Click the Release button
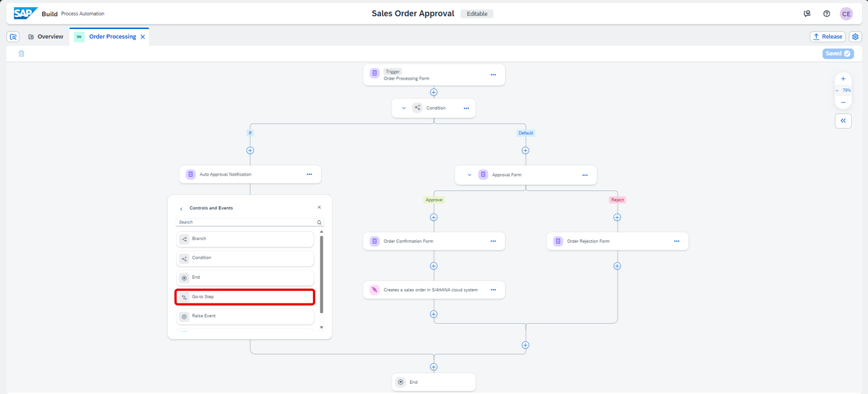Screen dimensions: 868x394 coord(828,37)
